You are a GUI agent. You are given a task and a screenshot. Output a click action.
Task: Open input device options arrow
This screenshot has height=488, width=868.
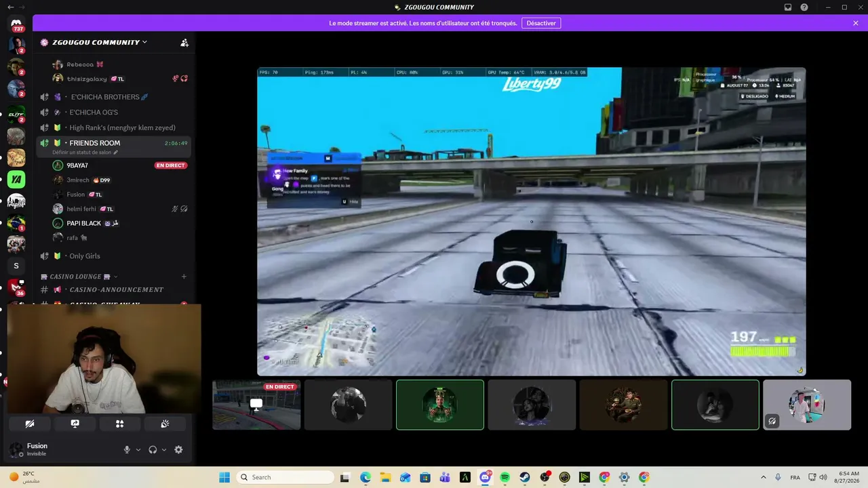pyautogui.click(x=138, y=449)
